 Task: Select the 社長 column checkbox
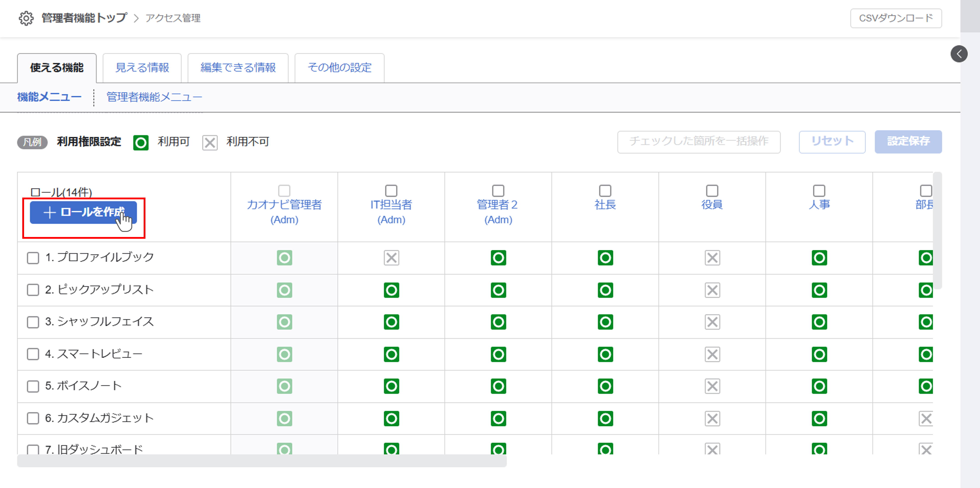(x=605, y=191)
